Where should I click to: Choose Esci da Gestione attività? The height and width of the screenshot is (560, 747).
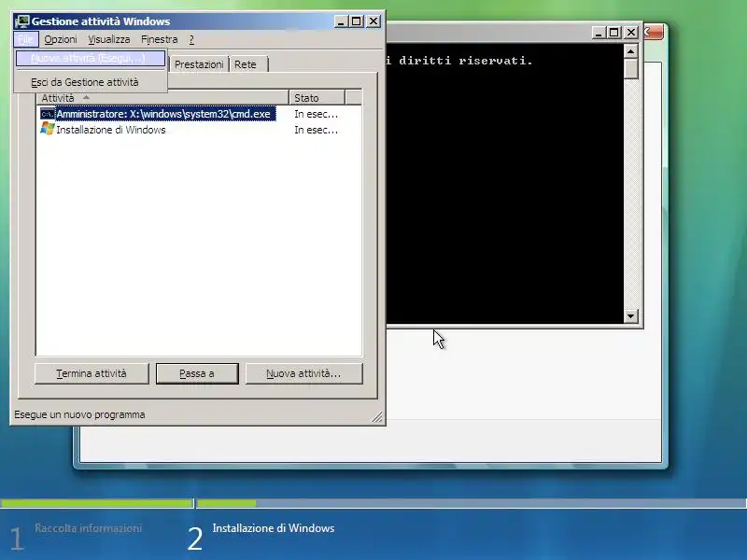91,82
